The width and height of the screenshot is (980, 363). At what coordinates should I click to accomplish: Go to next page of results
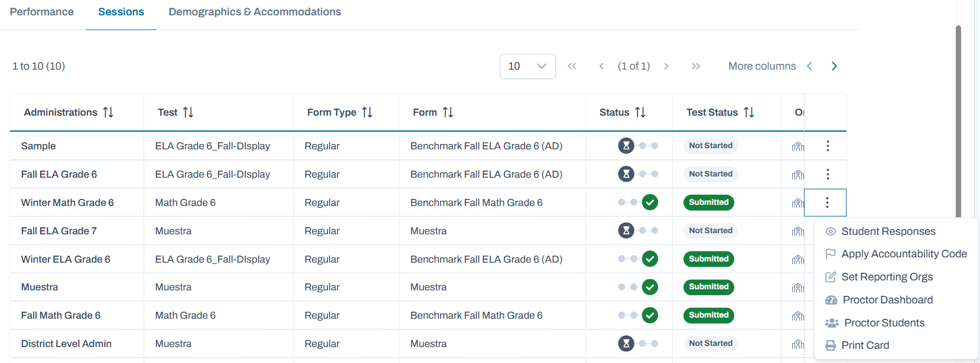pyautogui.click(x=666, y=66)
